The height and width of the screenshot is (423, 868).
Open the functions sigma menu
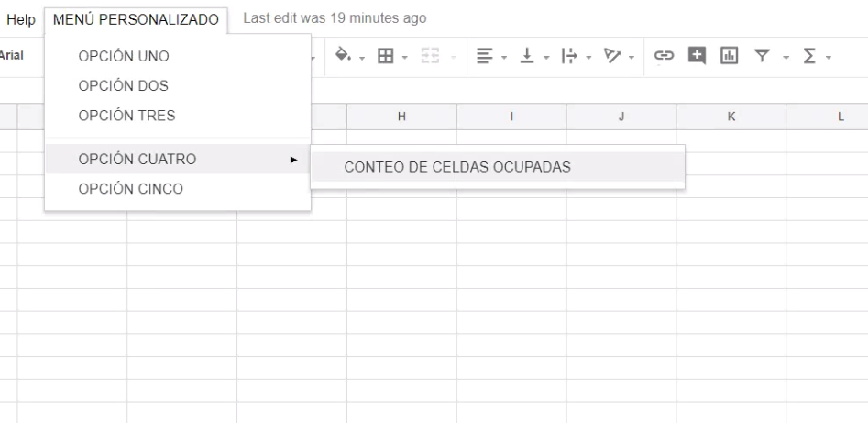coord(808,57)
